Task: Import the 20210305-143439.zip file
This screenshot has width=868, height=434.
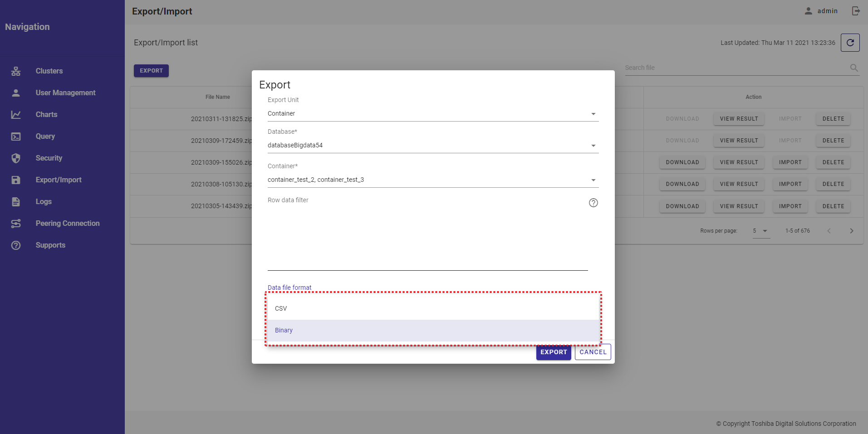Action: click(x=790, y=206)
